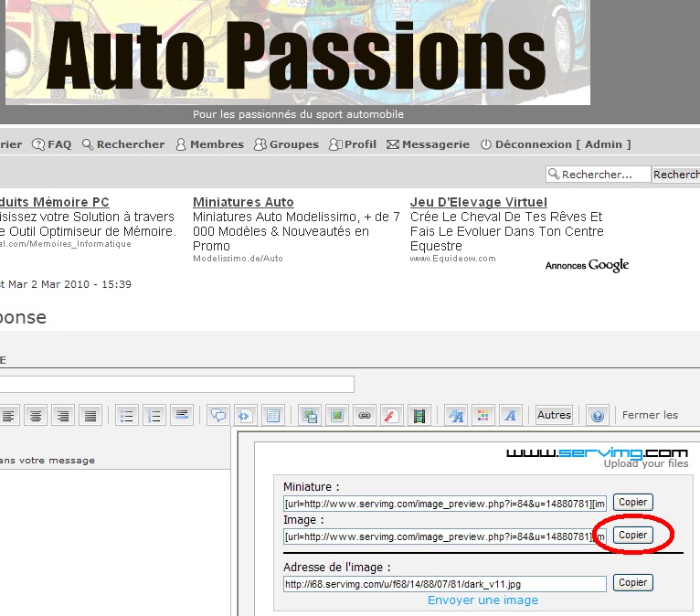Open the Jeu D'Elevage Virtuel ad
This screenshot has width=700, height=616.
pos(479,202)
